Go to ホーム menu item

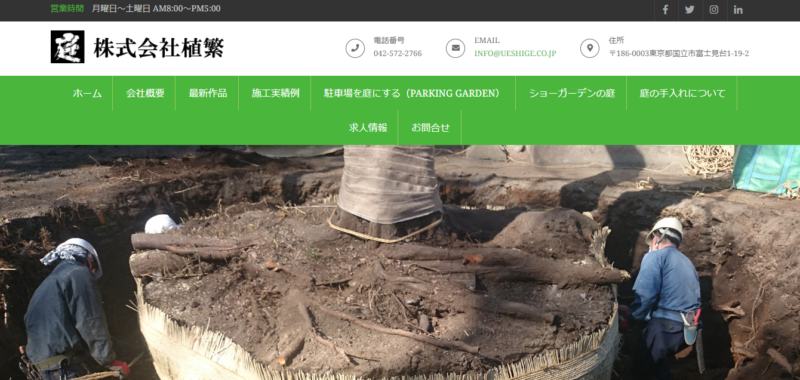(x=87, y=93)
